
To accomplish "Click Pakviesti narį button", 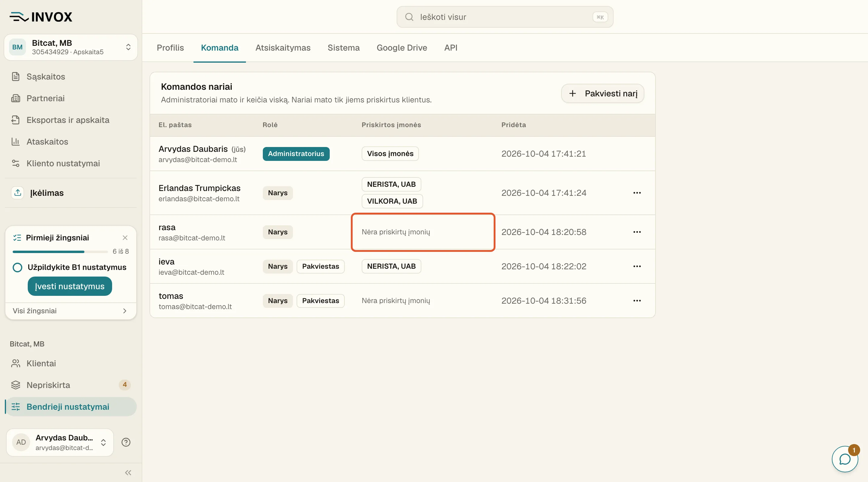I will click(602, 93).
